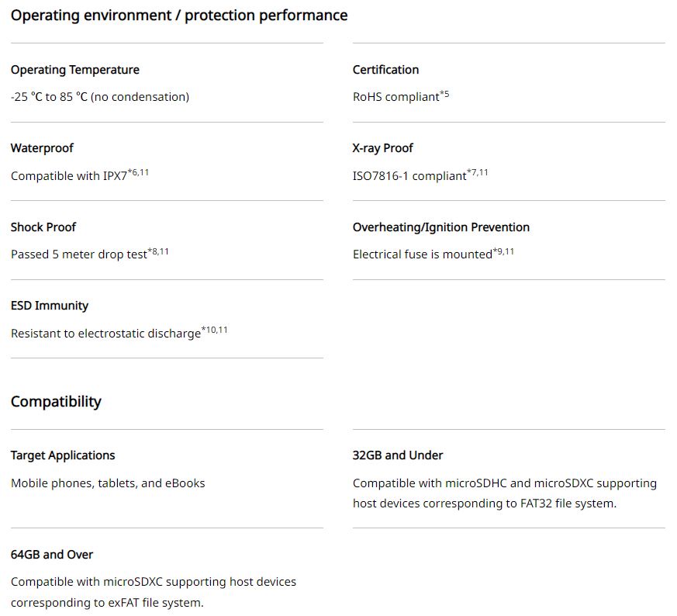Select the Waterproof spec label
Viewport: 677px width, 616px height.
pyautogui.click(x=43, y=148)
